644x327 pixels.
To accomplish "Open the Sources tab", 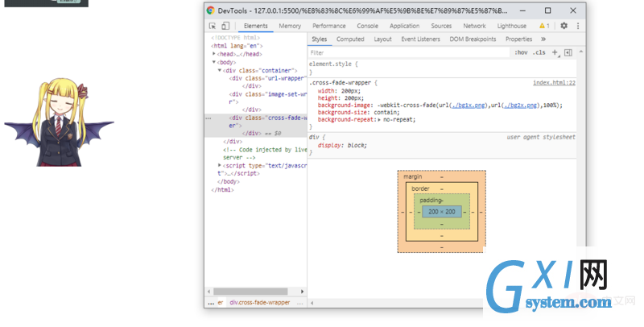I will coord(441,26).
